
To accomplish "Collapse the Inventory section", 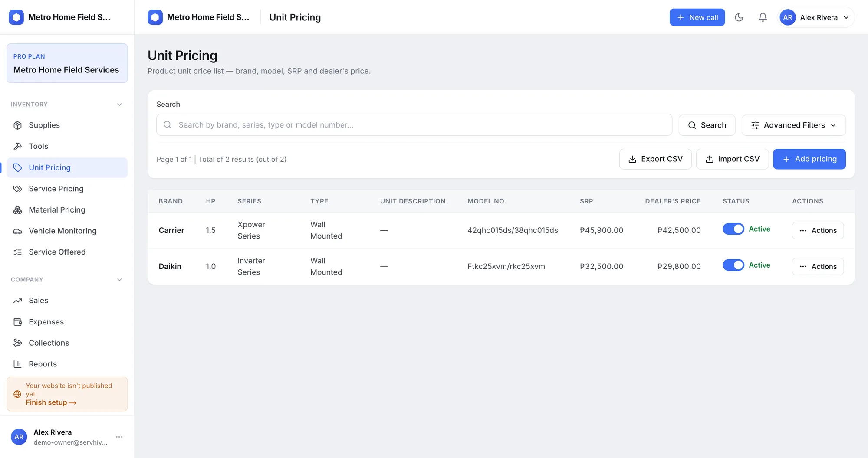I will (119, 105).
